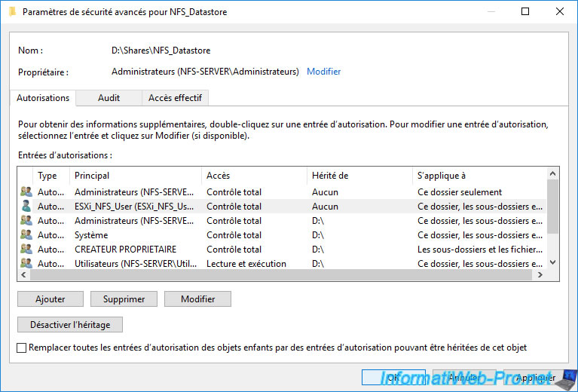The width and height of the screenshot is (578, 392).
Task: Click the group icon of the Système entry
Action: tap(26, 235)
